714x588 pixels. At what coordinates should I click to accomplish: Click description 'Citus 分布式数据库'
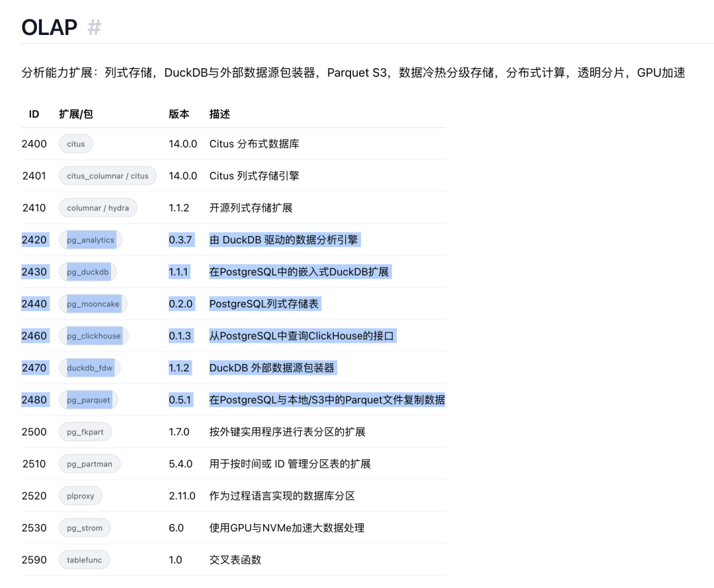(x=254, y=144)
